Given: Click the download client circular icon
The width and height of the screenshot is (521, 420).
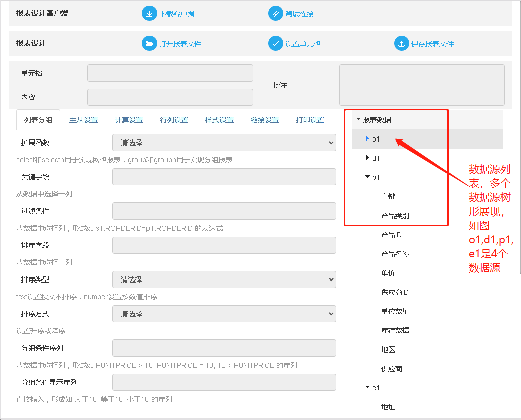Looking at the screenshot, I should click(x=150, y=14).
